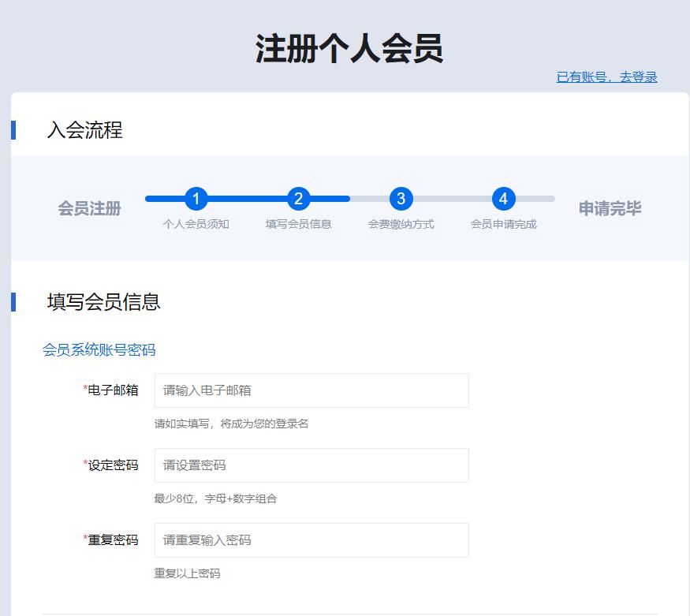Click the 个人会员须知 step label
690x616 pixels.
pos(196,224)
